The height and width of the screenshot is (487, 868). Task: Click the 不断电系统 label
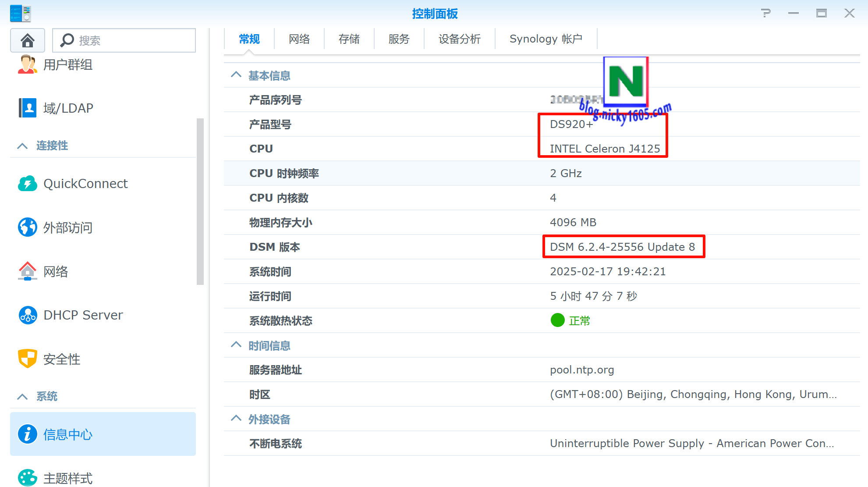point(275,444)
